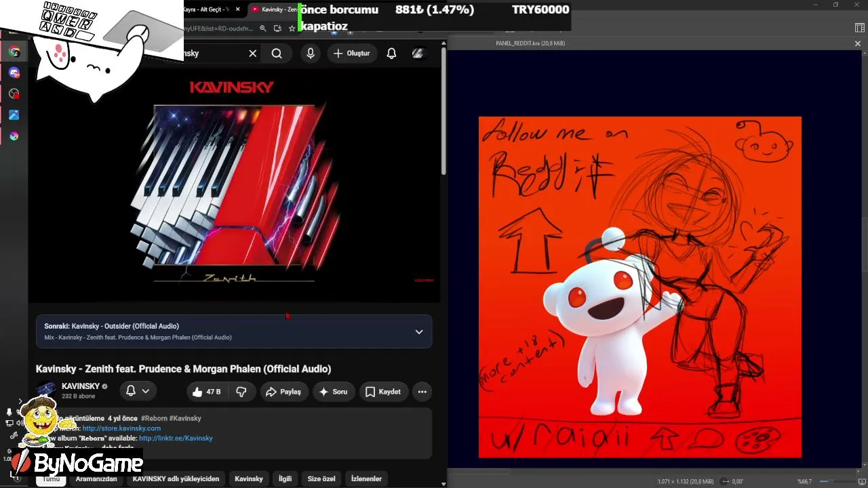Clear the YouTube search box text

click(252, 54)
